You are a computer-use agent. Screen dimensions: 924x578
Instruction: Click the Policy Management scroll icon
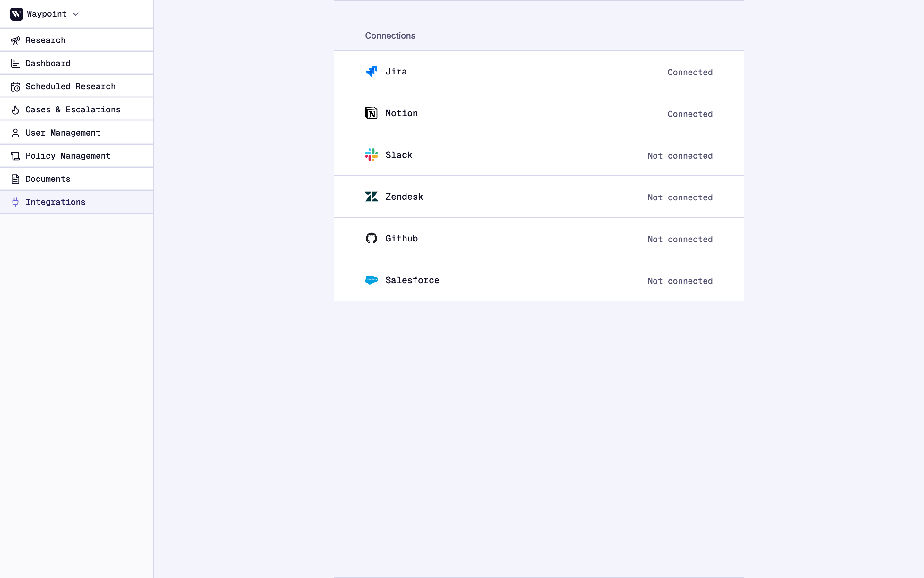click(x=15, y=156)
